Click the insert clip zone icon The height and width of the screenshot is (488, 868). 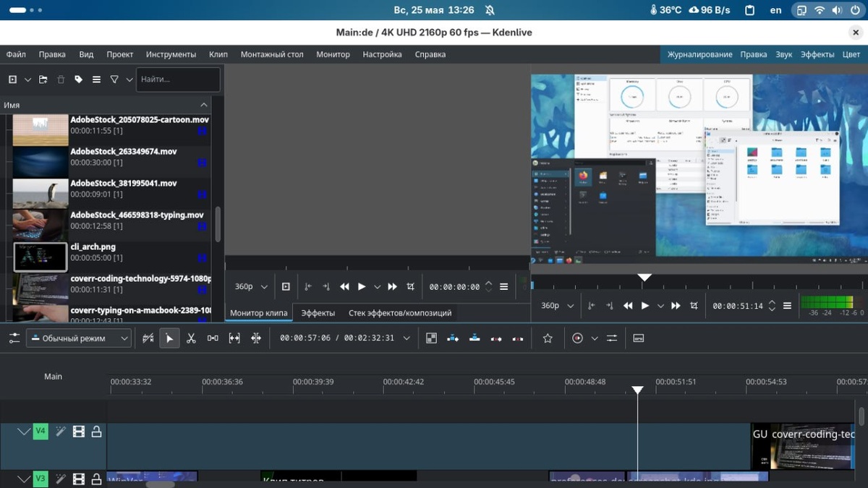(453, 338)
